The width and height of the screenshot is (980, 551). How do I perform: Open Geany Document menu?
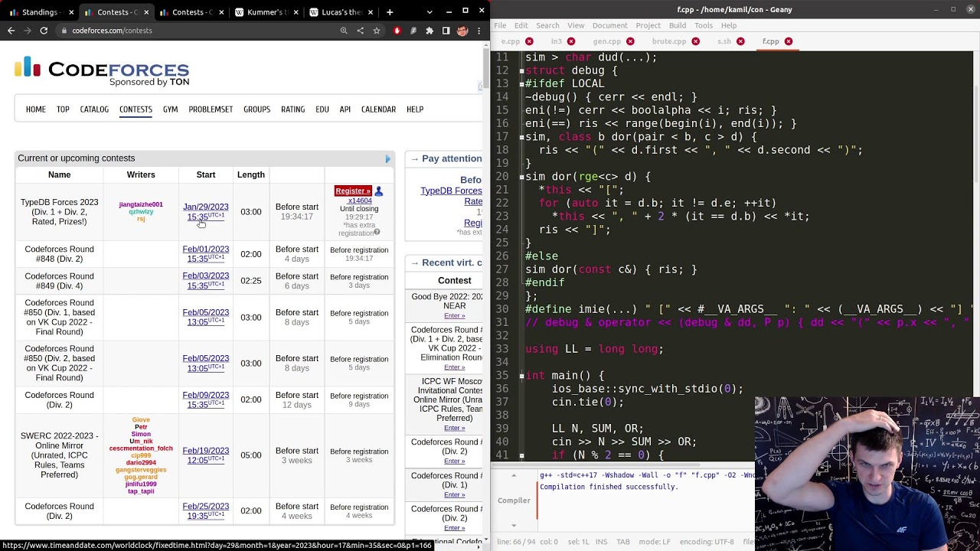[x=609, y=25]
